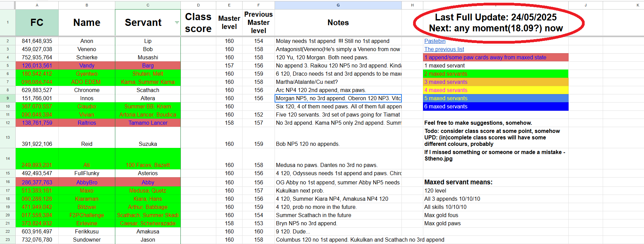Select the 1 maxed servant legend cell

[x=496, y=65]
